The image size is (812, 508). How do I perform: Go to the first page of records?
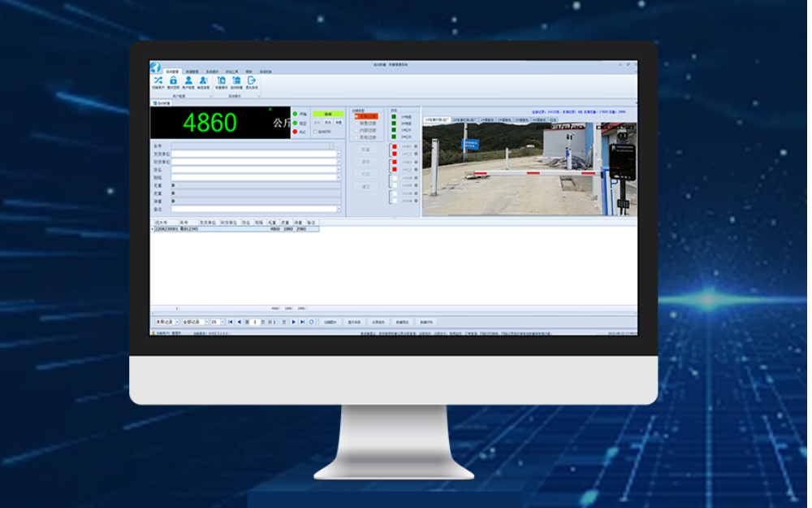click(231, 322)
